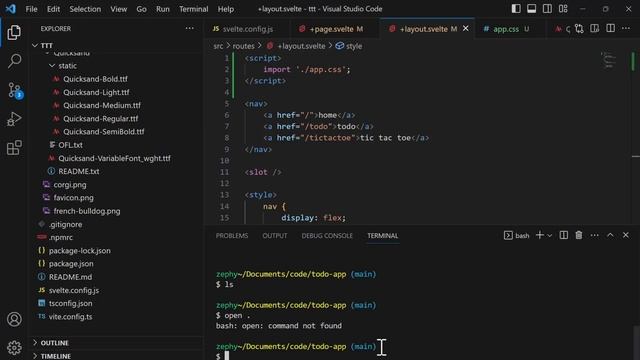Open the Go menu

141,9
